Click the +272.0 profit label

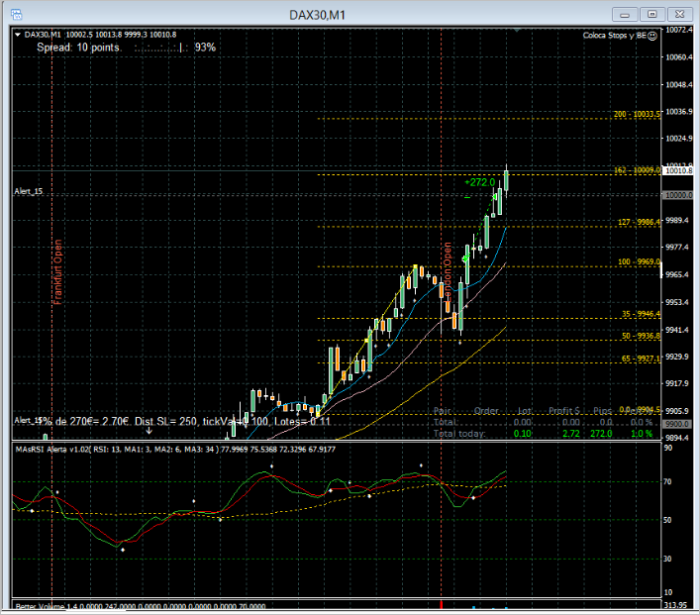click(x=479, y=182)
